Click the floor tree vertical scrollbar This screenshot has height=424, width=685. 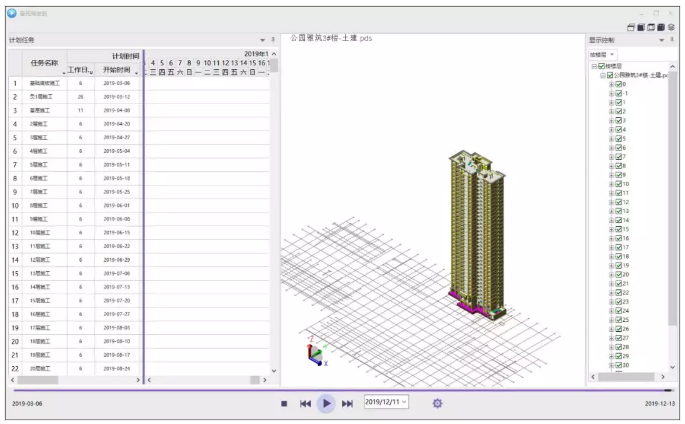[672, 199]
